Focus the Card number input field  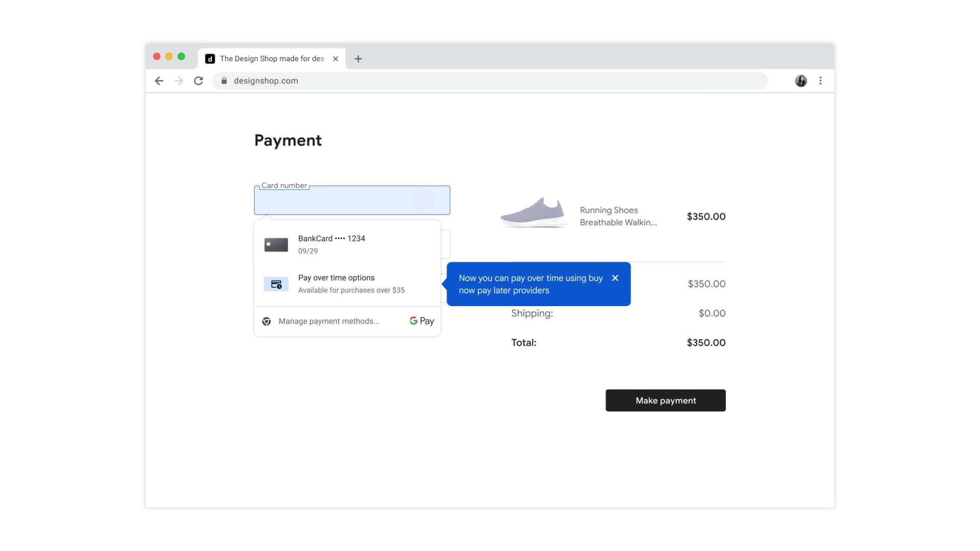click(x=352, y=200)
